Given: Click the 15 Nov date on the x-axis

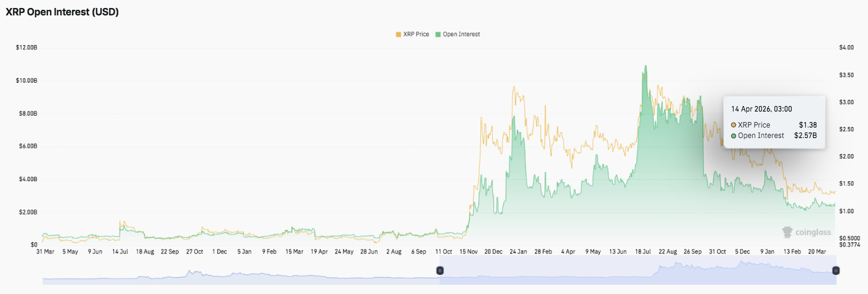Looking at the screenshot, I should pos(469,251).
